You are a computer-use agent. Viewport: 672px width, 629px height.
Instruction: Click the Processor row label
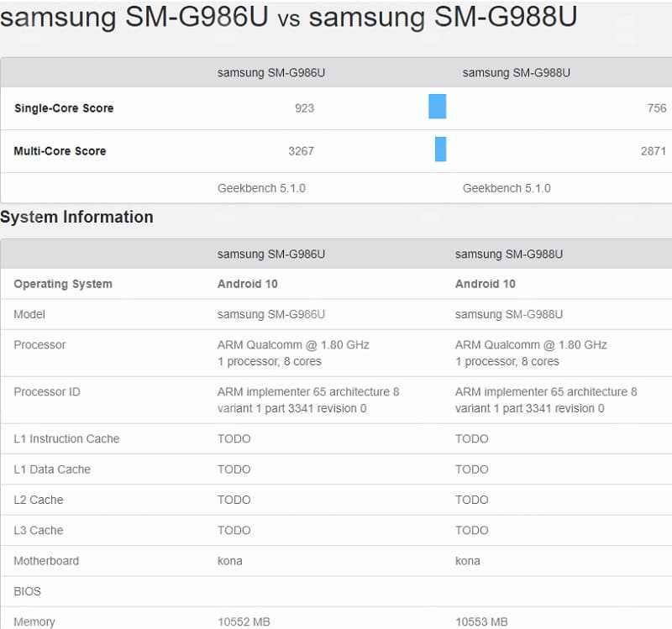39,344
